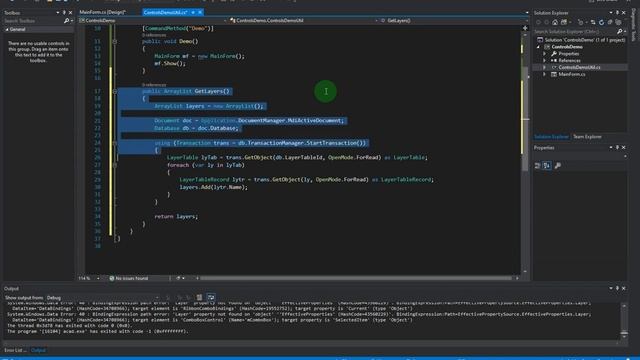Click the references CodeLens above GetLayers()
The height and width of the screenshot is (360, 640).
point(154,85)
